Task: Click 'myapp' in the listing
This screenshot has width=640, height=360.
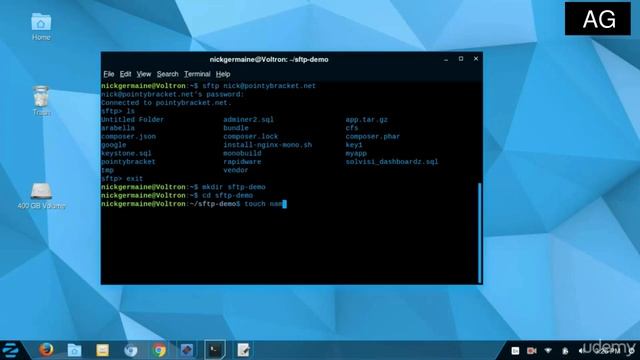Action: [356, 153]
